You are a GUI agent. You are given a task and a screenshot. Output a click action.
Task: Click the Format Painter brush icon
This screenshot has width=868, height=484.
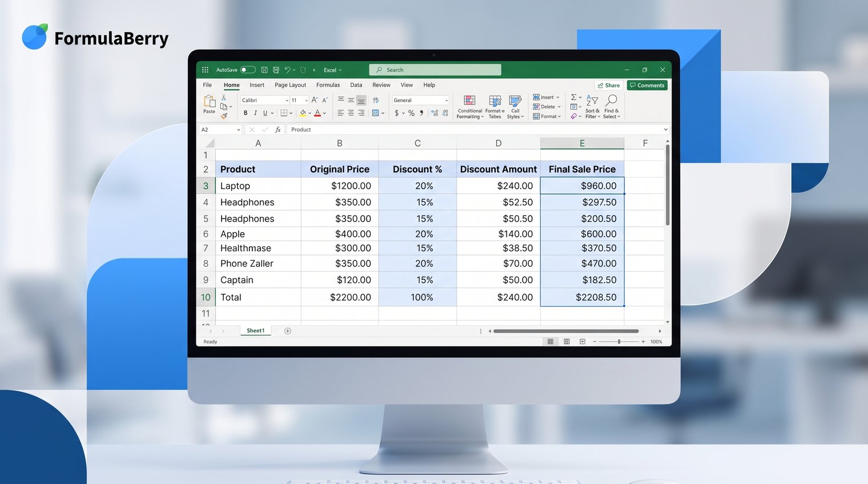(224, 116)
